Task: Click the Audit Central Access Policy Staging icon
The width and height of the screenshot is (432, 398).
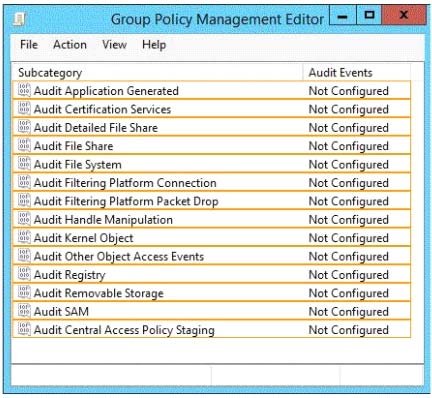Action: coord(24,329)
